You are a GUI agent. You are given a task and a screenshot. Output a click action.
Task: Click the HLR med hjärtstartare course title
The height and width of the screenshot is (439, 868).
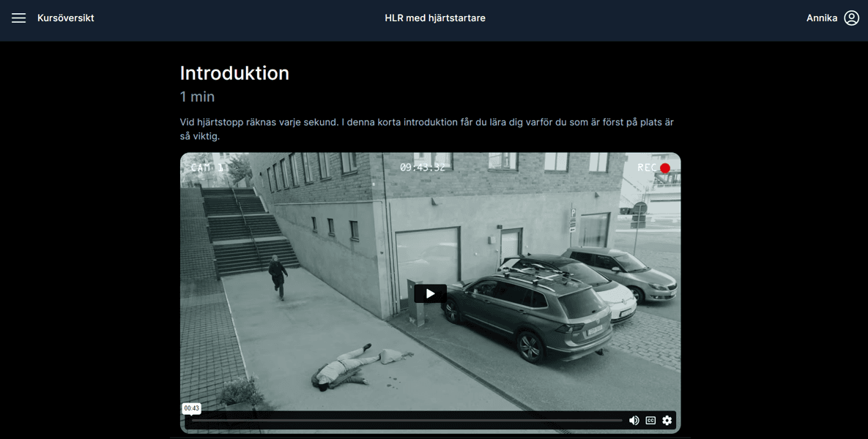[x=434, y=18]
